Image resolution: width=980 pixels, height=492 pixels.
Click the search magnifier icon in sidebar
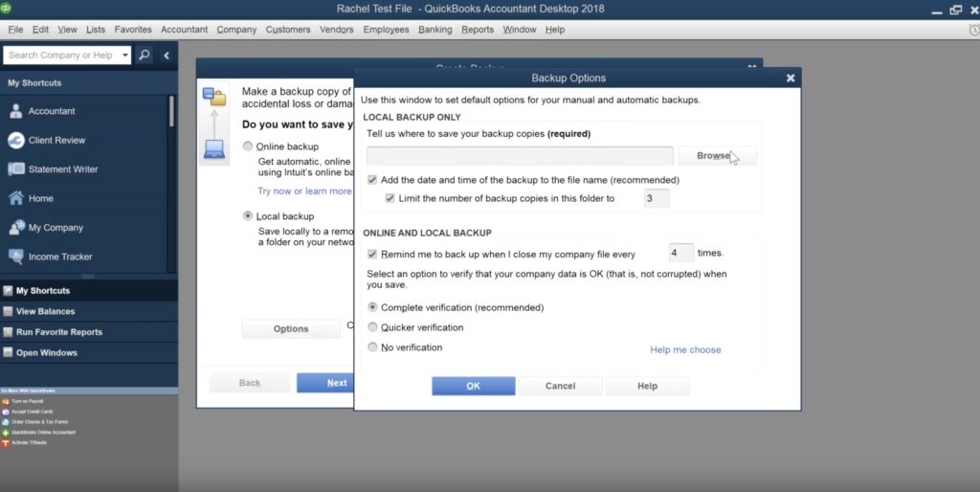click(x=144, y=55)
